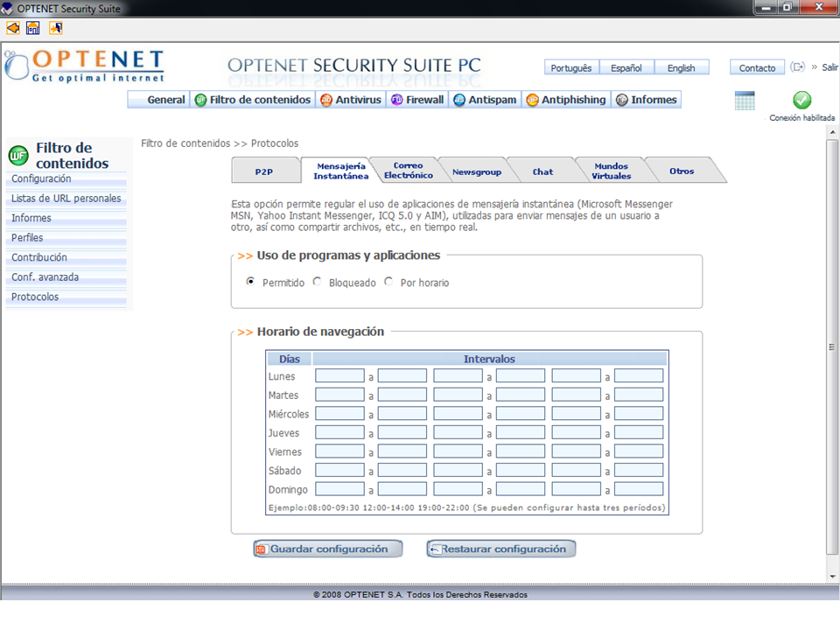
Task: Open the calendar icon near connection status
Action: pyautogui.click(x=745, y=101)
